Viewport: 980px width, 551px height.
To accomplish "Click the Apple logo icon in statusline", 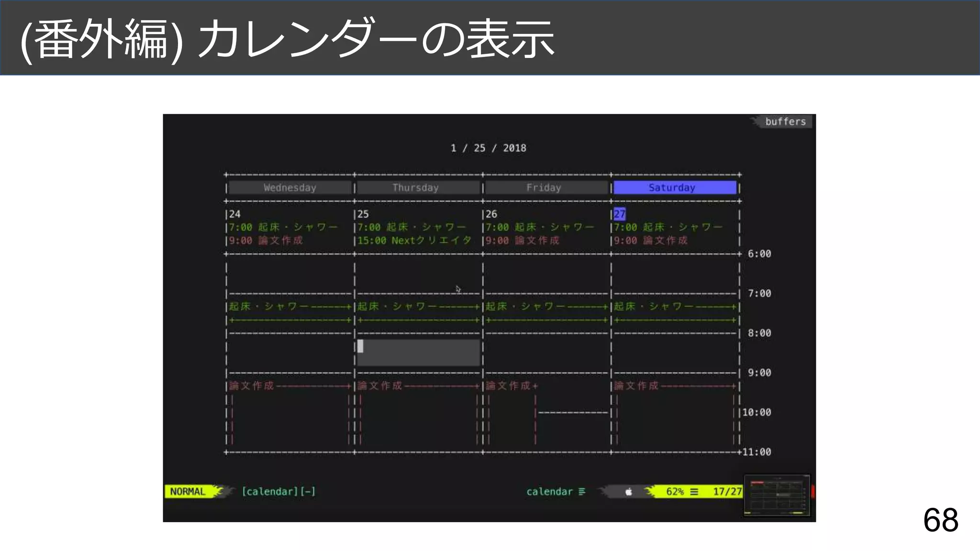I will (629, 492).
